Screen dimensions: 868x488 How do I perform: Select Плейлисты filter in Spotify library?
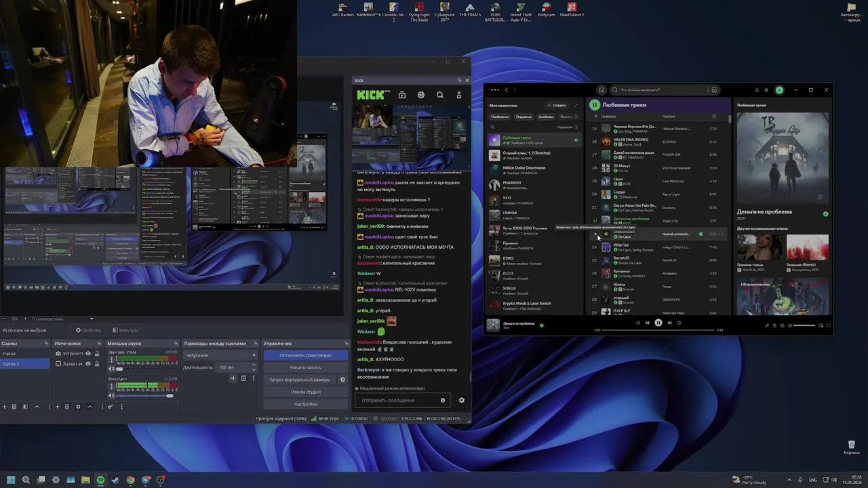tap(500, 117)
